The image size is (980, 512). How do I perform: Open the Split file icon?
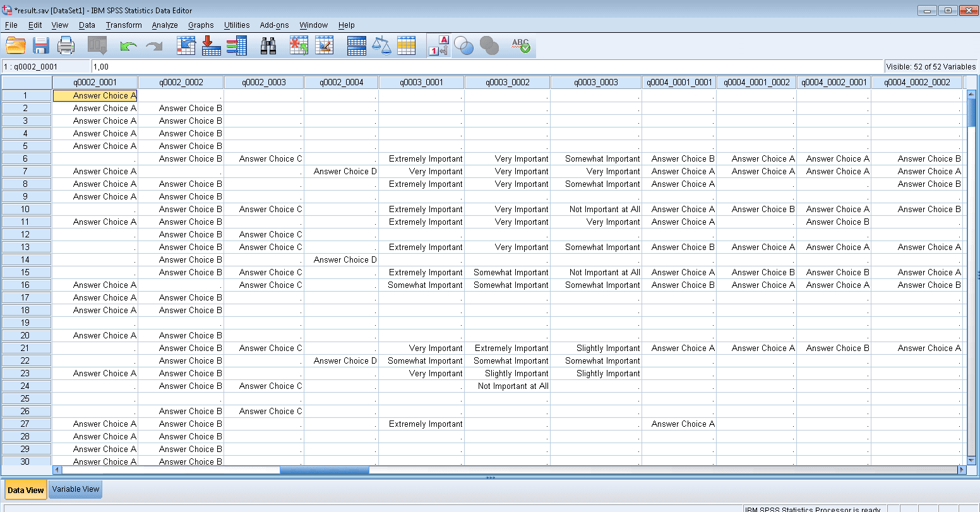tap(357, 45)
